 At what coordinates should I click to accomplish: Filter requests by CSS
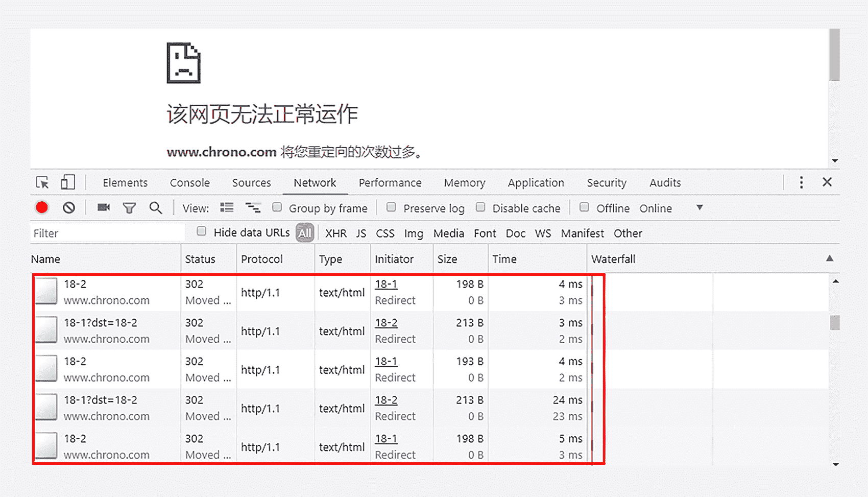pyautogui.click(x=385, y=233)
